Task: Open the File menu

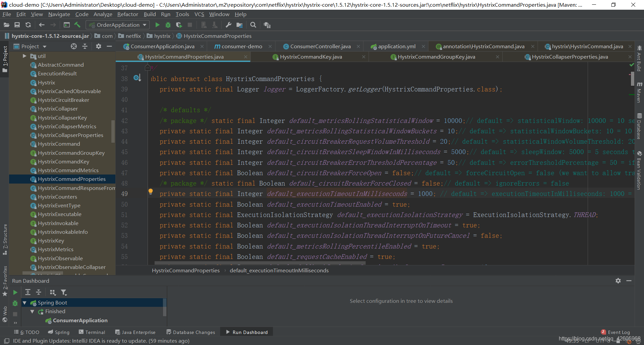Action: (x=7, y=14)
